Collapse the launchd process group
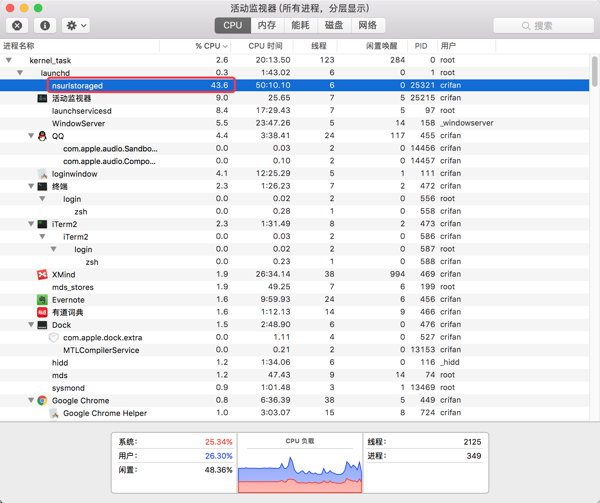This screenshot has width=600, height=503. (x=20, y=73)
